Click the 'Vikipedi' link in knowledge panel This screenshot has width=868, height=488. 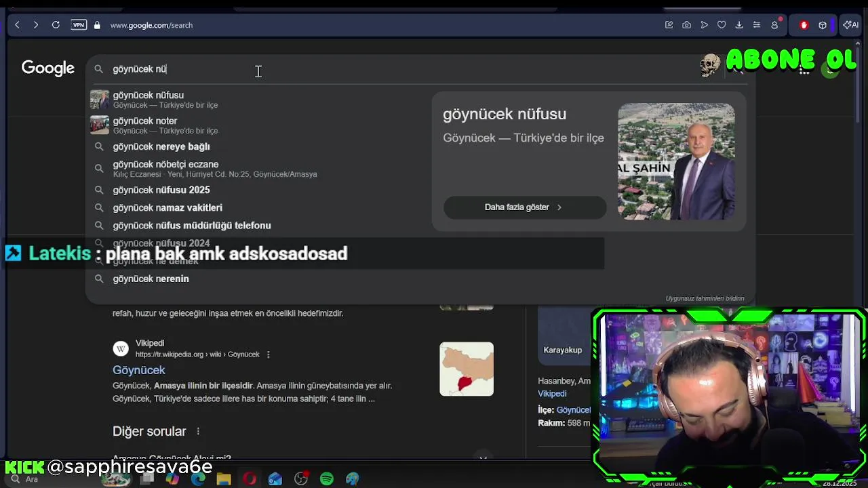tap(552, 394)
